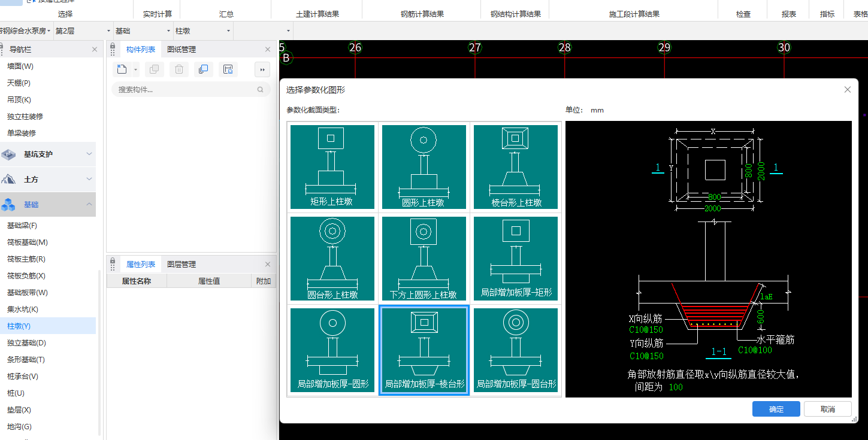Close the 构件列表 panel

tap(268, 50)
